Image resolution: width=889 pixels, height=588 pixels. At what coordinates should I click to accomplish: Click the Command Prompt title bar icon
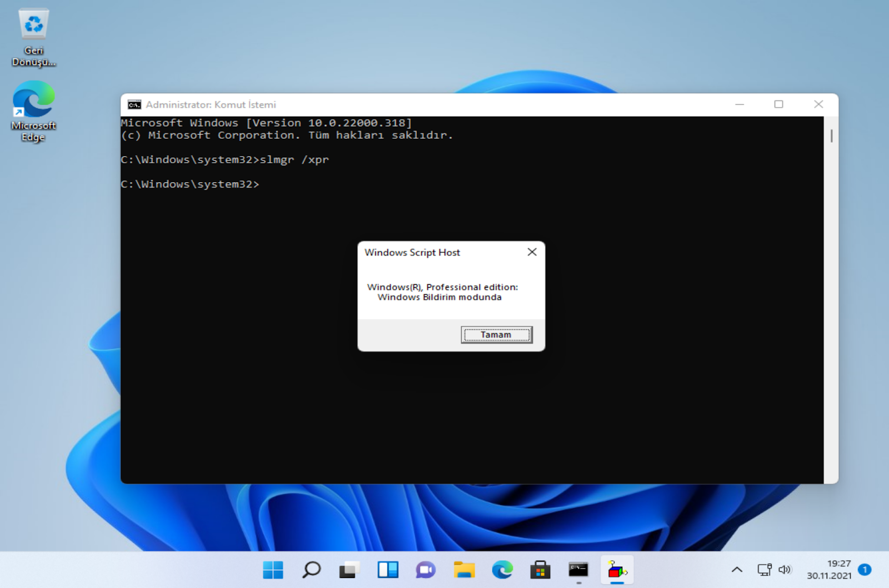[x=134, y=104]
